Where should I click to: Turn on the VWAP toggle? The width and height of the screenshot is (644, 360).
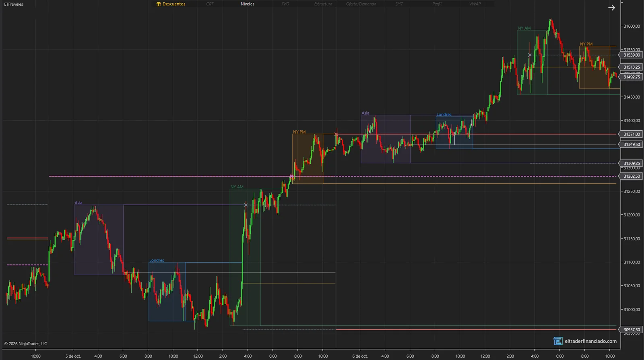coord(475,4)
